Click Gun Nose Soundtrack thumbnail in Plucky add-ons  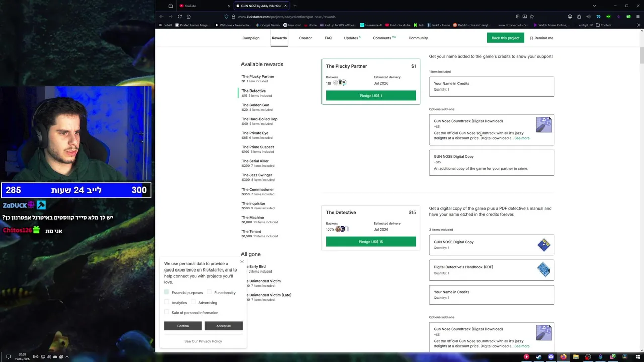544,124
